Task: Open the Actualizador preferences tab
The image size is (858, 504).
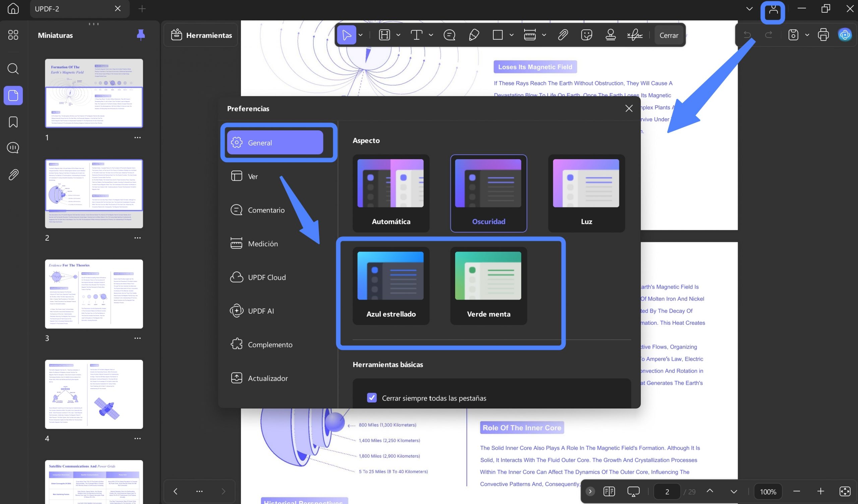Action: point(275,378)
